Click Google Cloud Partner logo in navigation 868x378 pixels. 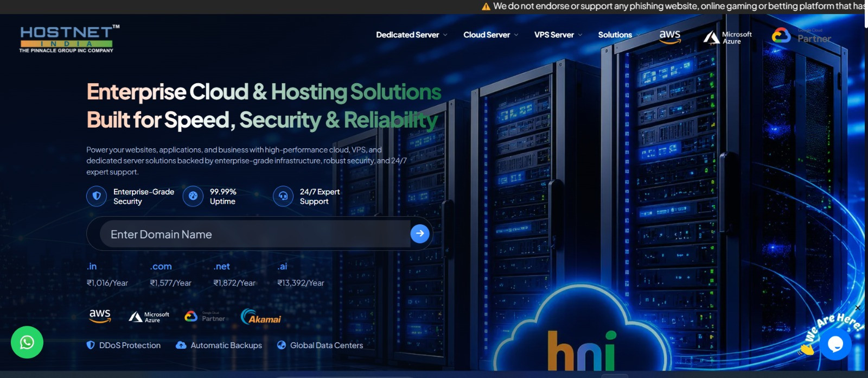(801, 36)
